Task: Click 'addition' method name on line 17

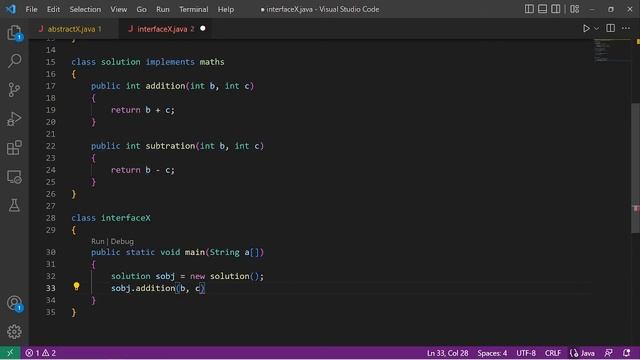Action: 165,86
